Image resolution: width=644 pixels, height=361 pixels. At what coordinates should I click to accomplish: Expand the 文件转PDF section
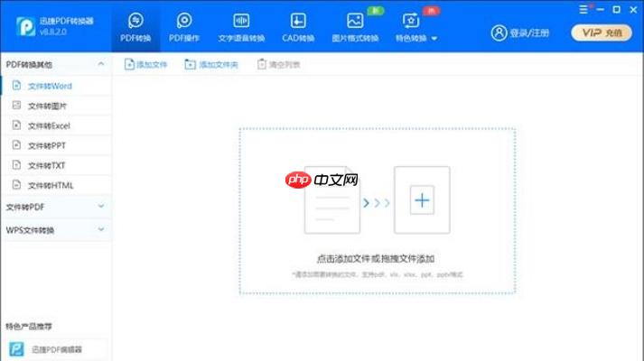(x=101, y=206)
